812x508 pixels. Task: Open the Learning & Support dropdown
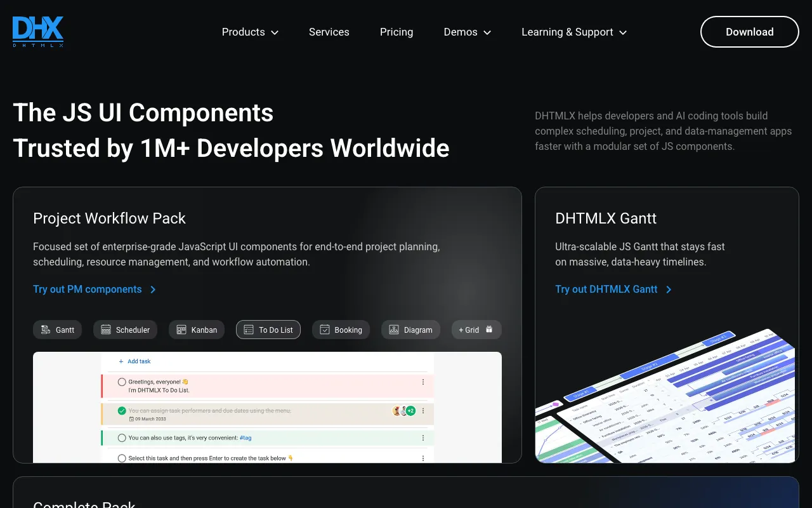(574, 32)
